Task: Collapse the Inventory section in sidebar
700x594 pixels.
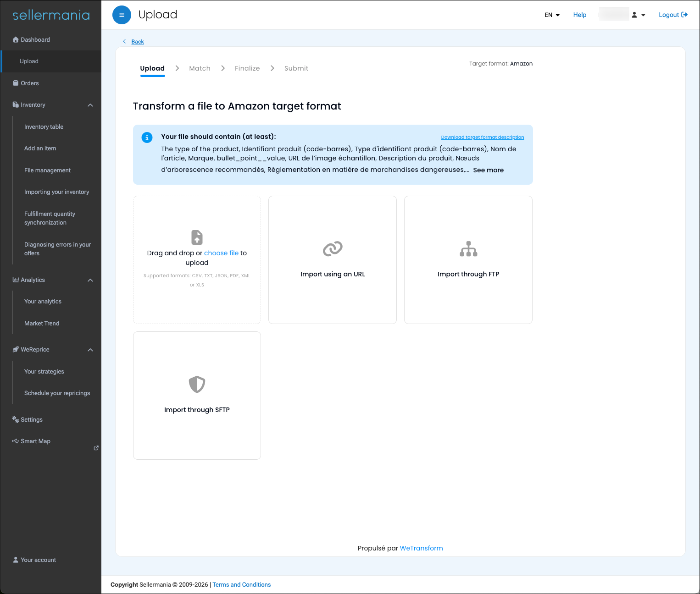Action: click(90, 105)
